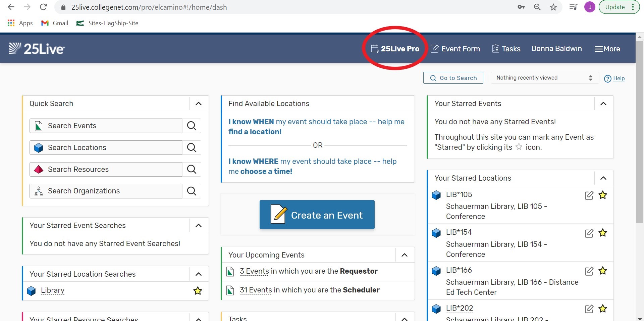Click the browser Update button
644x321 pixels.
[x=619, y=7]
